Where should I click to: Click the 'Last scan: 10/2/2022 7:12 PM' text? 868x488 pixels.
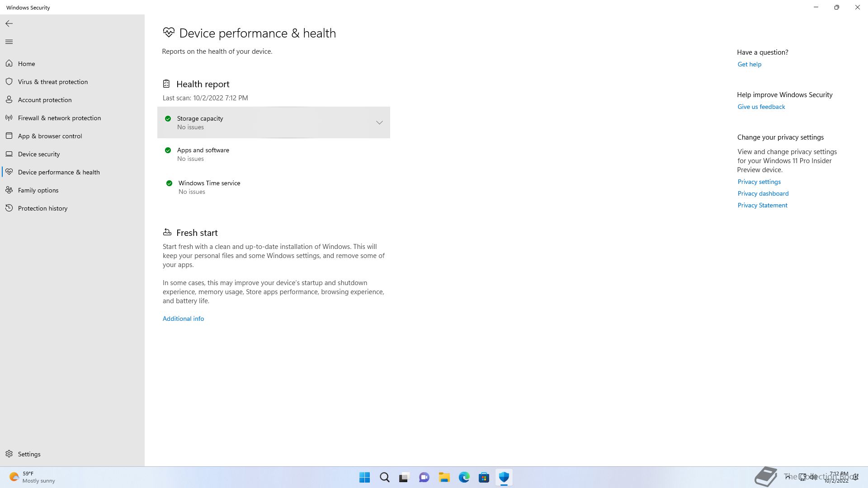pos(205,98)
